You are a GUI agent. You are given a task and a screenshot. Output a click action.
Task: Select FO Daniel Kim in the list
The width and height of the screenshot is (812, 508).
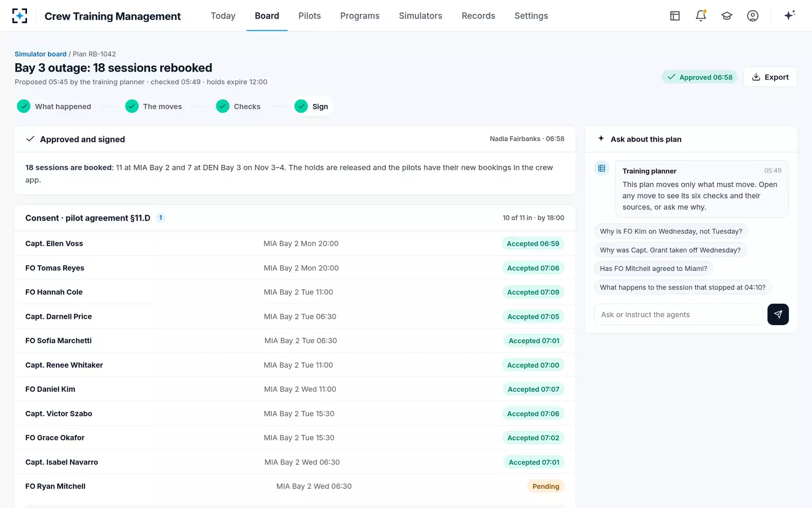[50, 389]
